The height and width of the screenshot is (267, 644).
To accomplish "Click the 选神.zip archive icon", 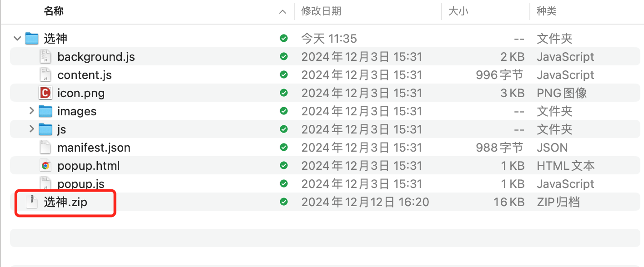I will pos(31,202).
